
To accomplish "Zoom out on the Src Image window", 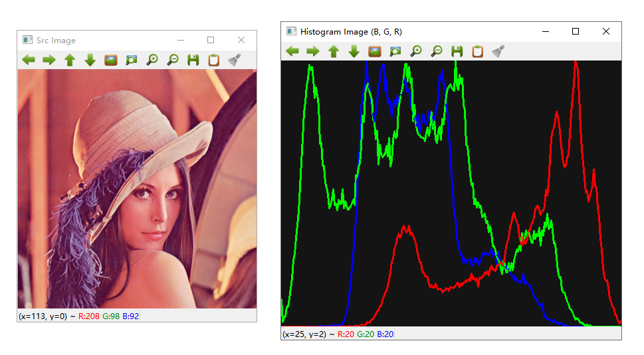I will tap(173, 60).
